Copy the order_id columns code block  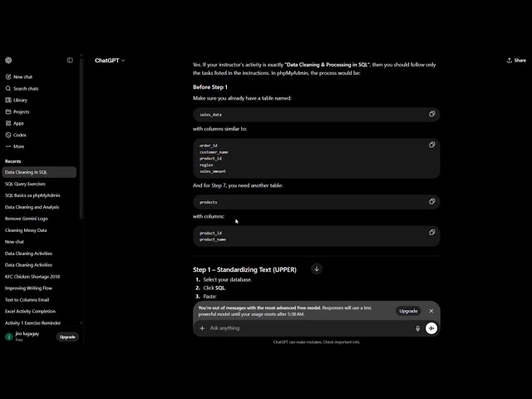(431, 145)
